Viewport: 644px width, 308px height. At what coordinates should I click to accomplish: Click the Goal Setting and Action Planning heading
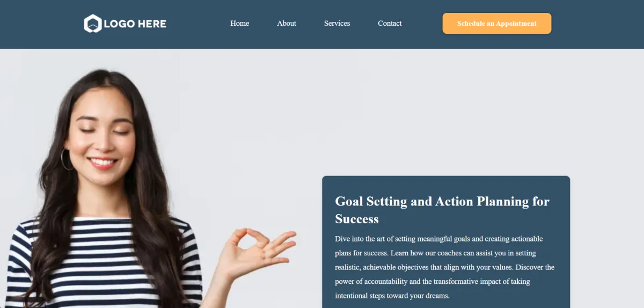click(442, 210)
